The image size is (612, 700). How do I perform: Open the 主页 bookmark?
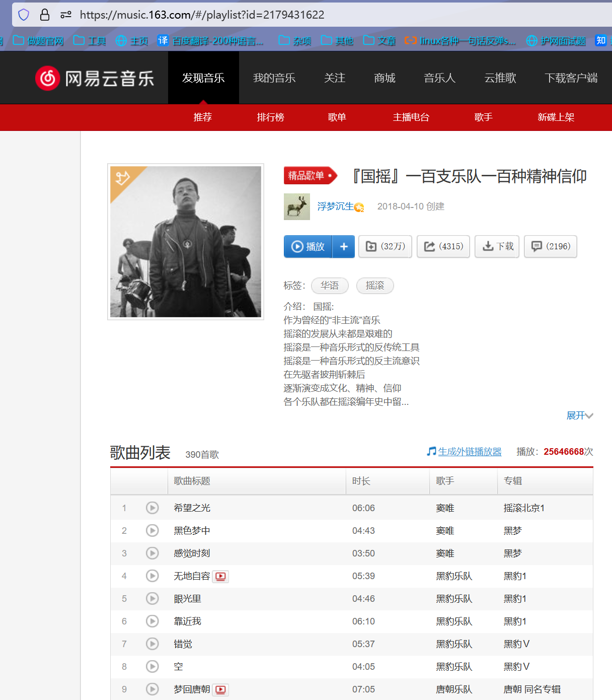(132, 41)
